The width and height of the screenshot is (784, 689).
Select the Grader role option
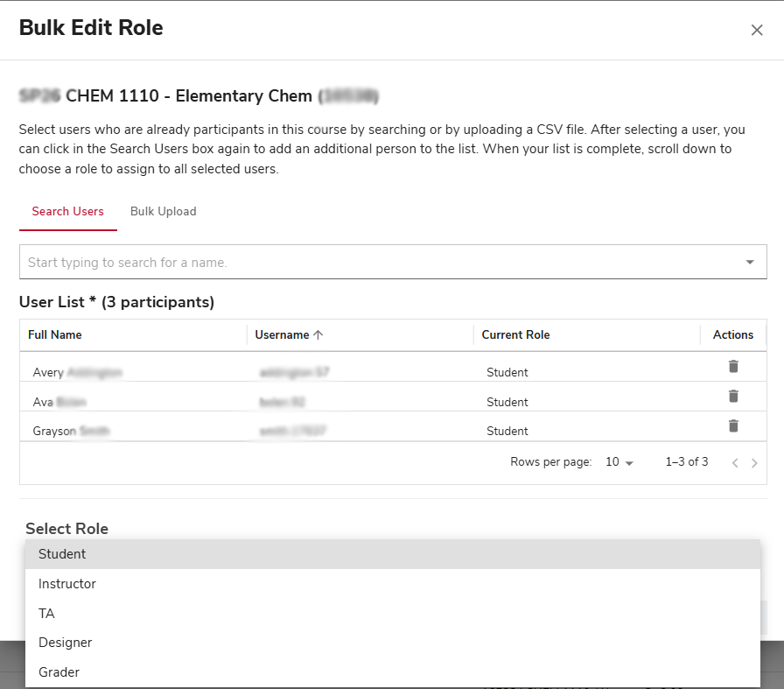point(393,672)
